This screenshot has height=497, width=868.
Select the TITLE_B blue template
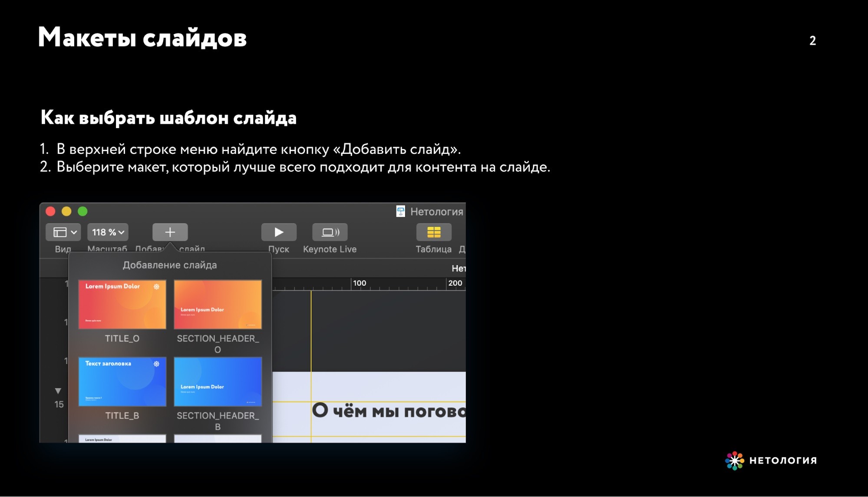click(x=122, y=382)
